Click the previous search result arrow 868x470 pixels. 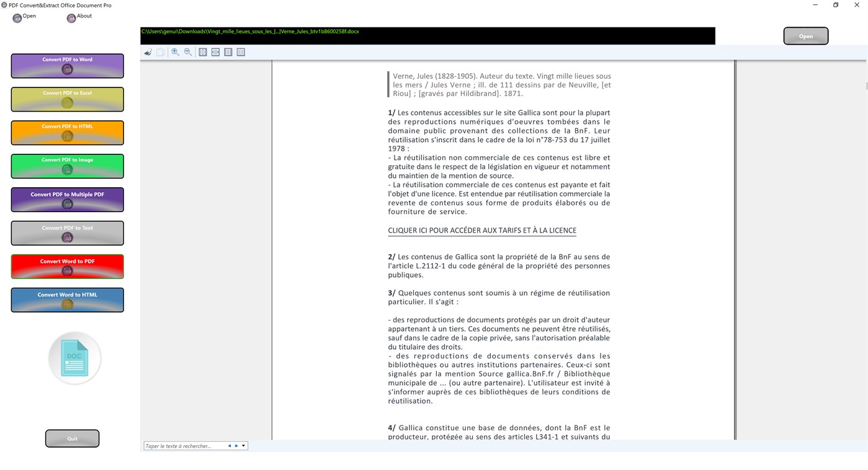(x=229, y=445)
